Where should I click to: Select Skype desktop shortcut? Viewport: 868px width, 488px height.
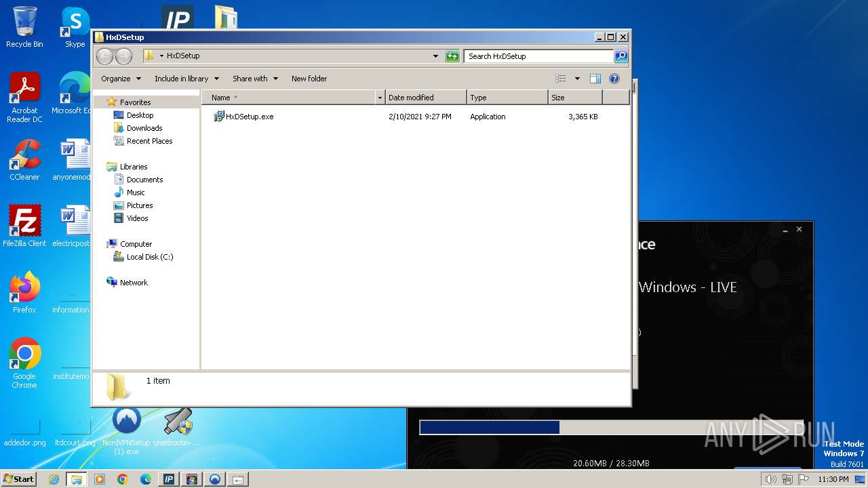point(75,27)
